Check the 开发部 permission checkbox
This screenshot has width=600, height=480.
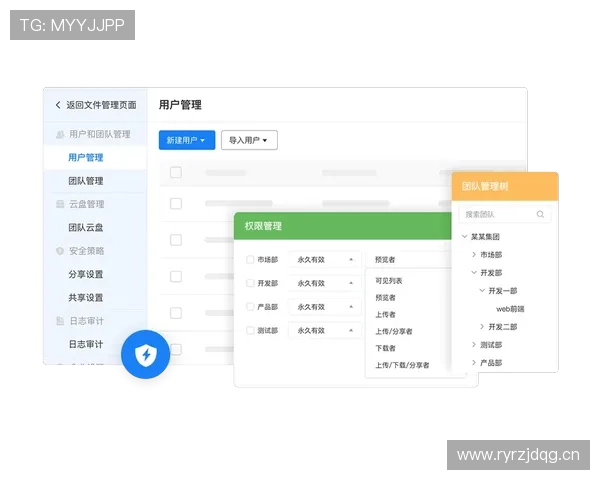(250, 283)
